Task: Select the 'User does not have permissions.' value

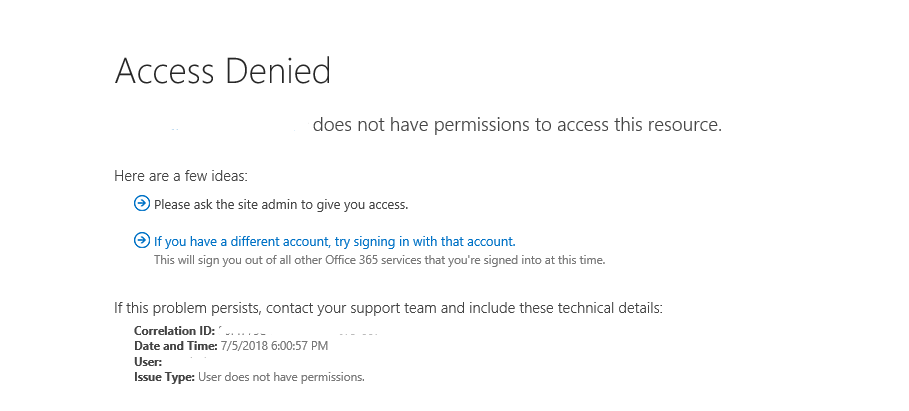Action: tap(281, 377)
